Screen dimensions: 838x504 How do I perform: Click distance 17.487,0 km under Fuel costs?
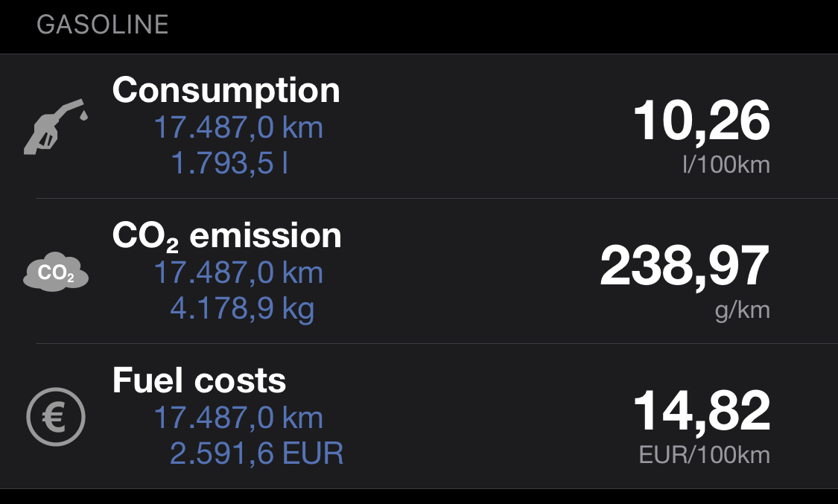click(x=238, y=418)
